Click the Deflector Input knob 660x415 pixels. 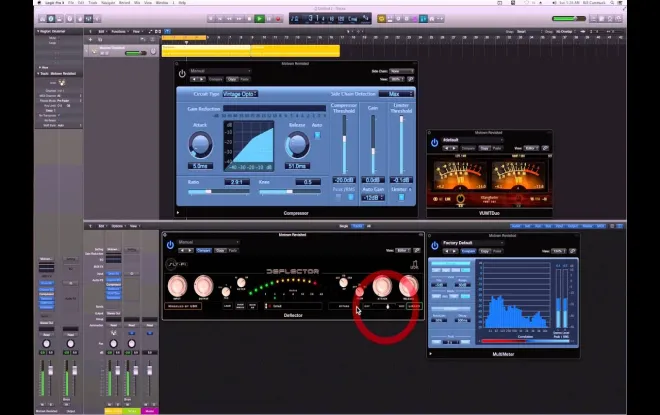(x=177, y=285)
